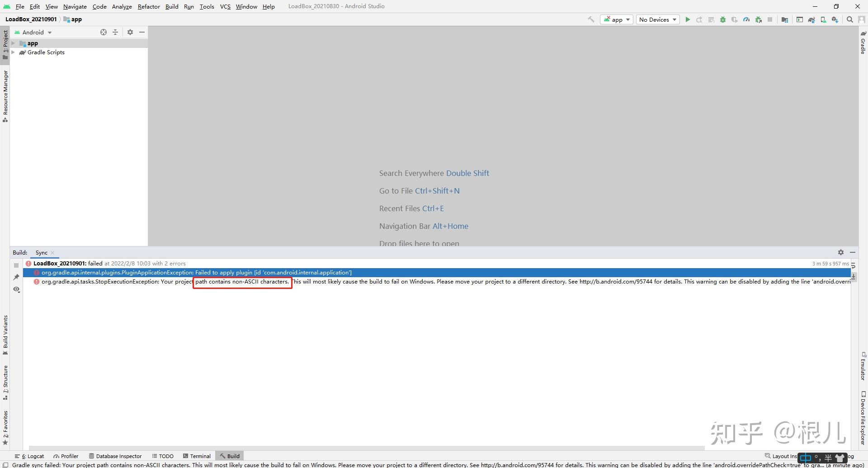Screen dimensions: 868x468
Task: Open the Profiler gauge icon in the toolbar
Action: [746, 19]
